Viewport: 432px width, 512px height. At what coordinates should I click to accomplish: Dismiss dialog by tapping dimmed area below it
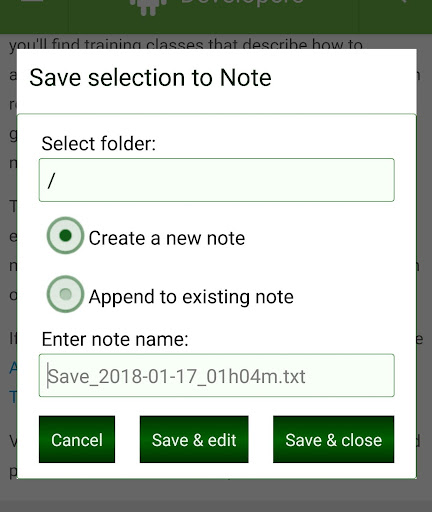(x=216, y=495)
